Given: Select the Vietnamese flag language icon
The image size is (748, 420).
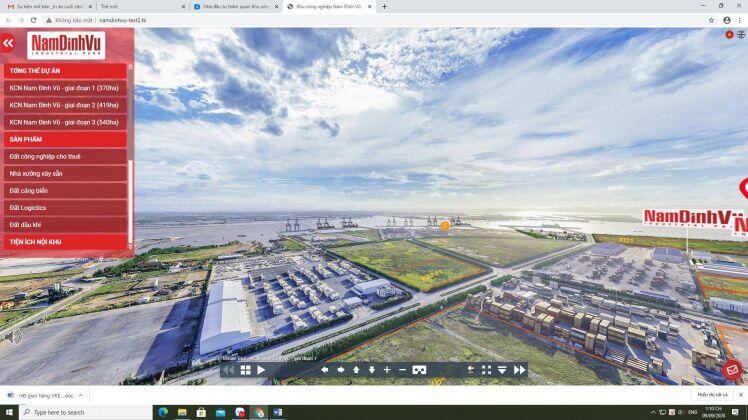Looking at the screenshot, I should coord(729,34).
